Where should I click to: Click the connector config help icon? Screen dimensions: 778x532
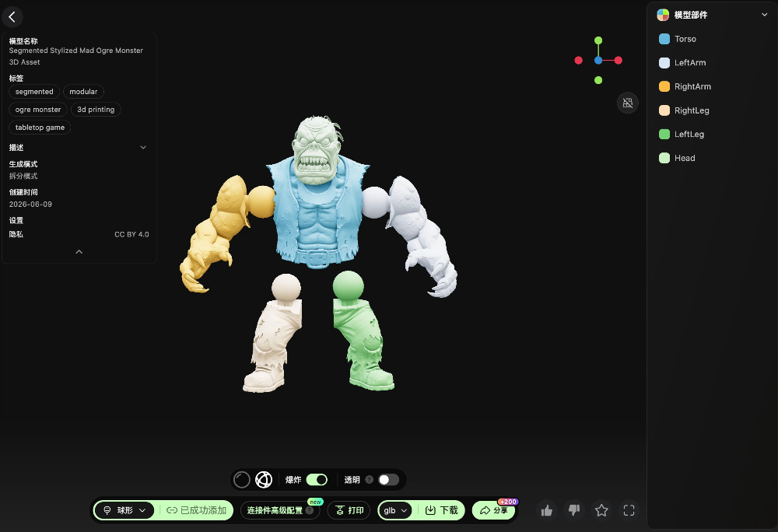(310, 510)
